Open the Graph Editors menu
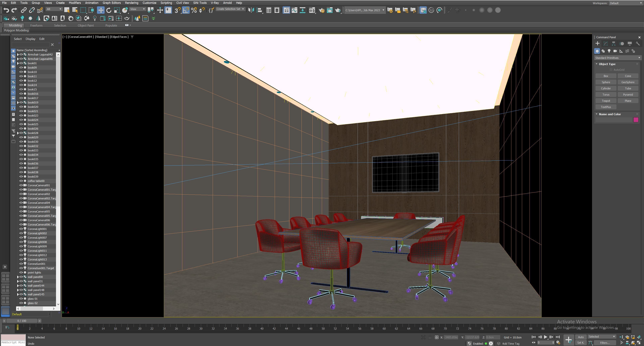Screen dimensions: 644x346 point(112,3)
